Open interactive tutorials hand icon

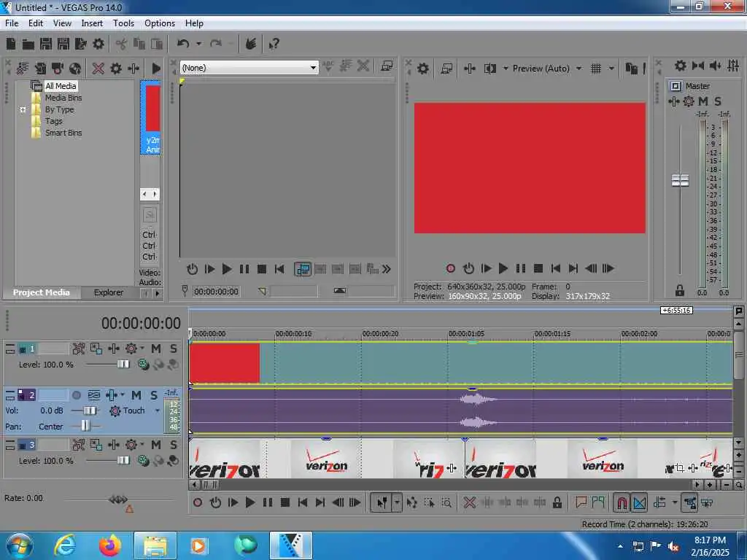pos(251,44)
